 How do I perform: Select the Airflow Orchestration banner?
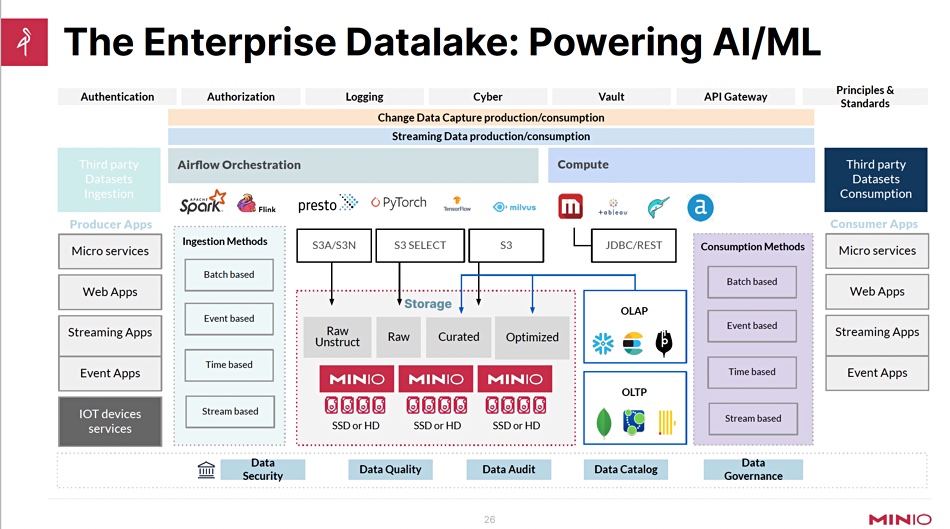coord(353,165)
